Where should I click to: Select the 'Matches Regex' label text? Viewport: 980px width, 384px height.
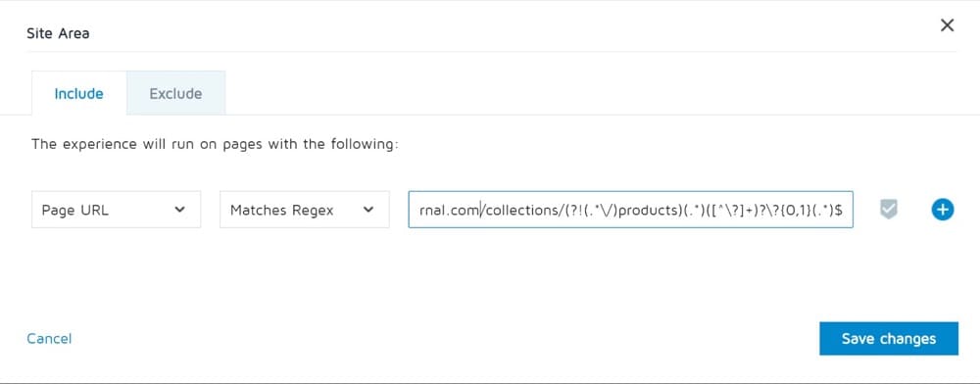pos(282,211)
